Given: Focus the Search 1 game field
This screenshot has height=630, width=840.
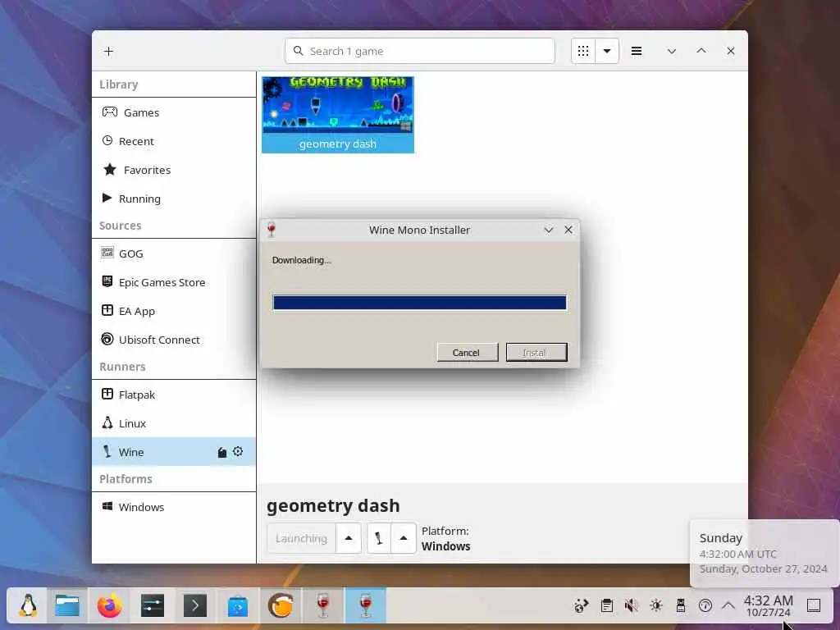Looking at the screenshot, I should [419, 51].
